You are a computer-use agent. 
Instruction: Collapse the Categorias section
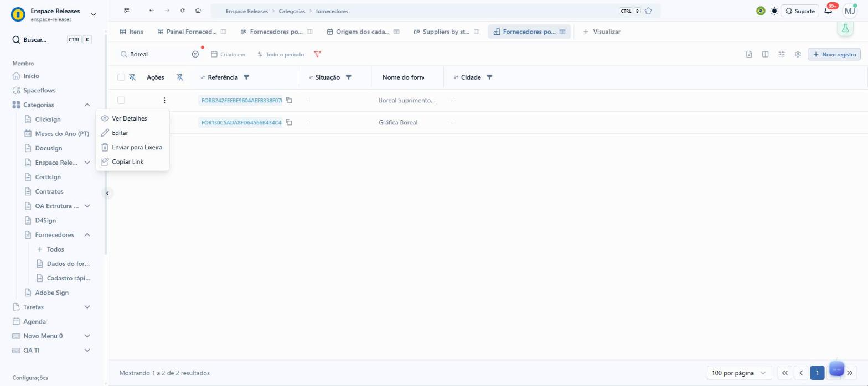click(87, 105)
